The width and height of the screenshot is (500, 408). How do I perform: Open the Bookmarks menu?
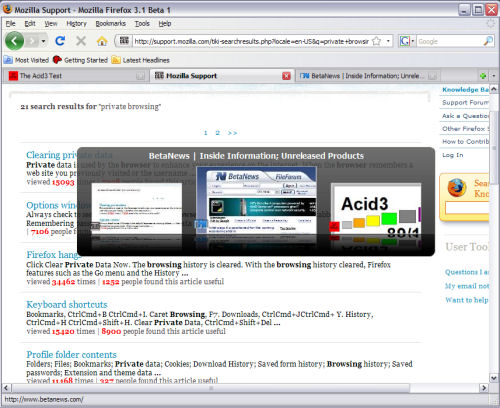pyautogui.click(x=110, y=24)
